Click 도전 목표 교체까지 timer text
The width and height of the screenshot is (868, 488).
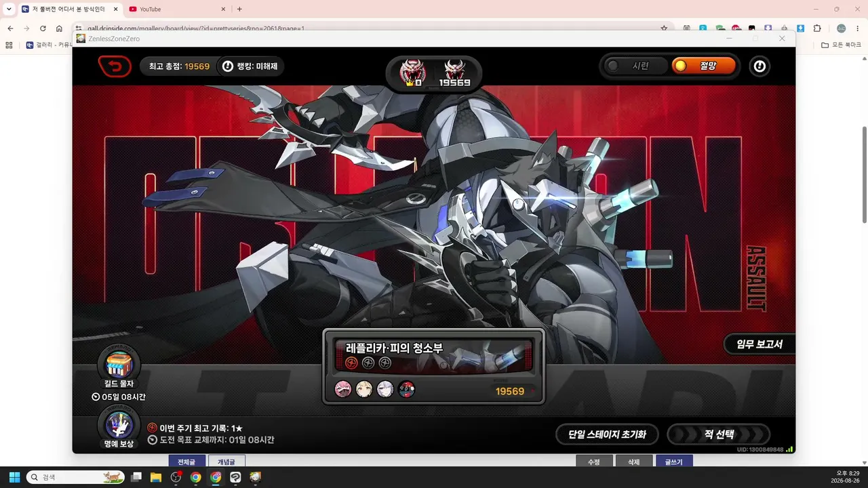[216, 440]
